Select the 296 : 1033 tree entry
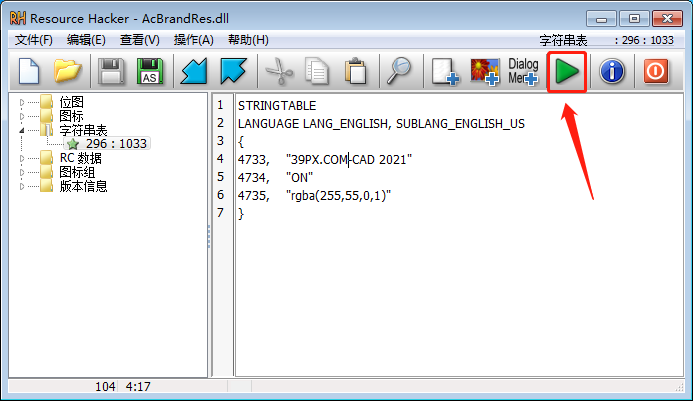The image size is (693, 401). [x=115, y=144]
